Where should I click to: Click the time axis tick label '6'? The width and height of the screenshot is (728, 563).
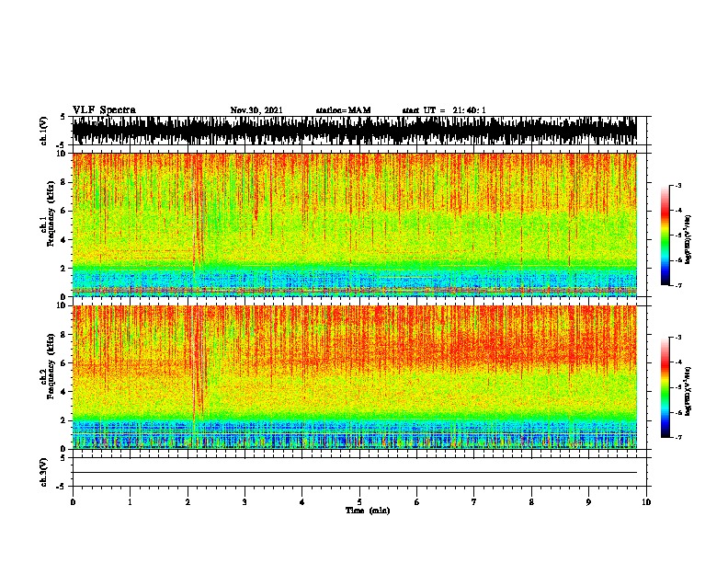click(x=416, y=502)
